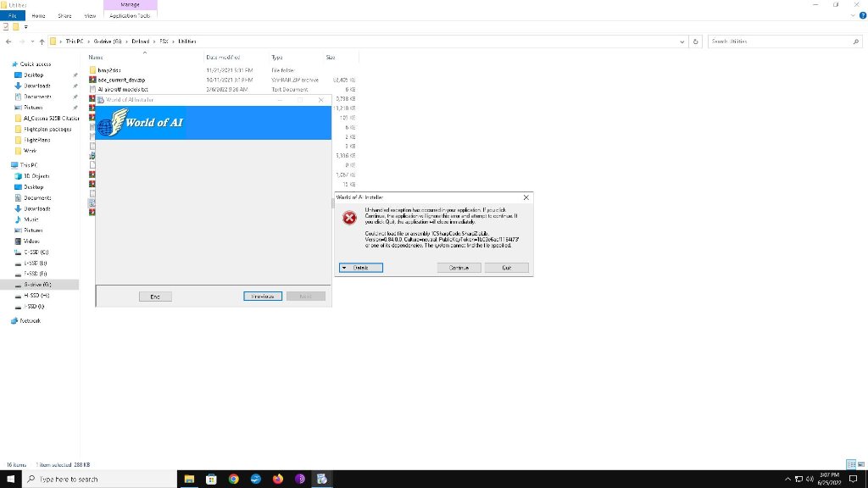The image size is (868, 488).
Task: Click the Up directory arrow icon
Action: click(x=42, y=41)
